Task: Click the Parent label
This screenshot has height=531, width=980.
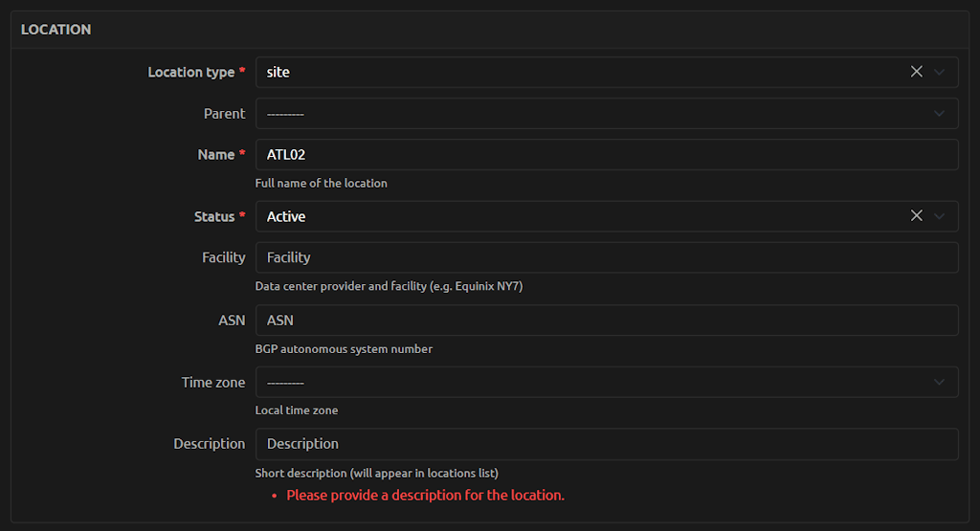Action: pyautogui.click(x=224, y=113)
